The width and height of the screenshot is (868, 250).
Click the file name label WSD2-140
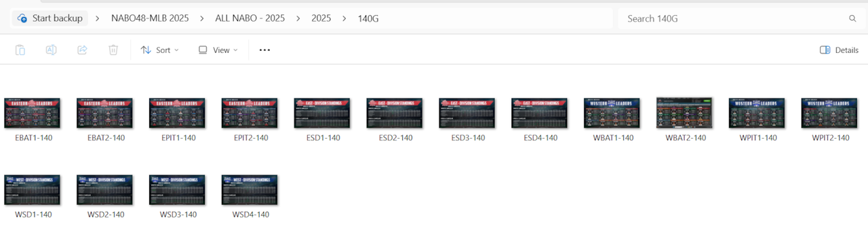(106, 215)
